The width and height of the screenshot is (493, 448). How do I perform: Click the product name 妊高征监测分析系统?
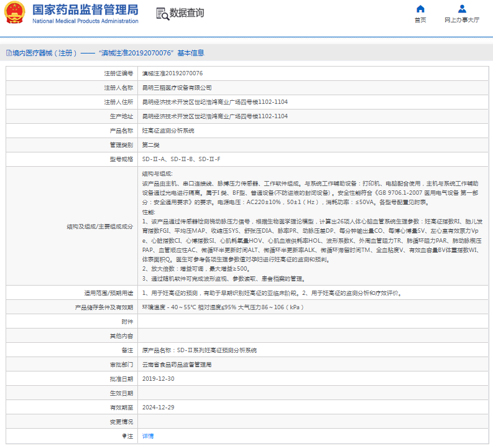(x=168, y=131)
